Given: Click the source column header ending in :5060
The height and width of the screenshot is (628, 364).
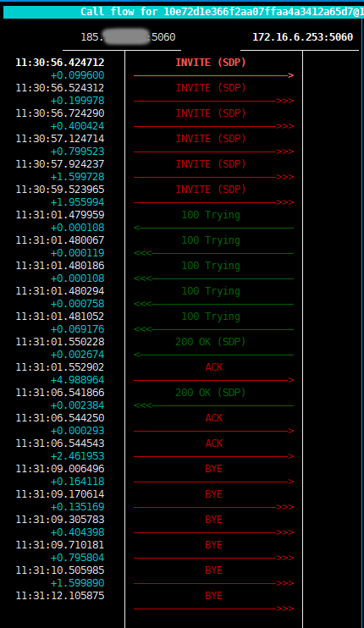Looking at the screenshot, I should click(x=128, y=37).
